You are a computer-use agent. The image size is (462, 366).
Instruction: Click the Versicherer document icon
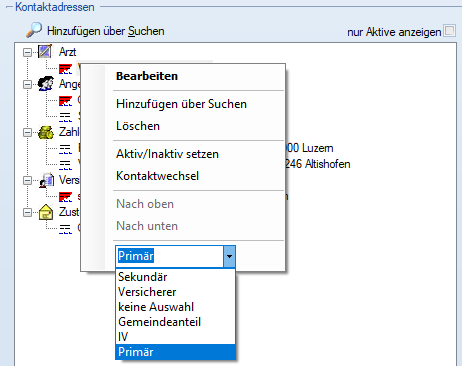46,180
